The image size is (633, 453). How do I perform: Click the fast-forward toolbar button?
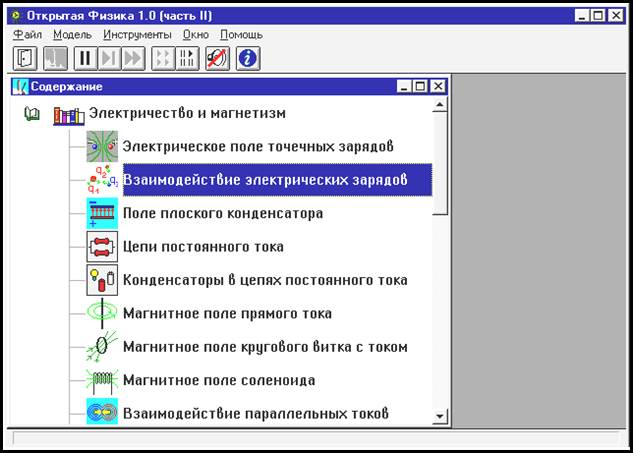[x=132, y=58]
